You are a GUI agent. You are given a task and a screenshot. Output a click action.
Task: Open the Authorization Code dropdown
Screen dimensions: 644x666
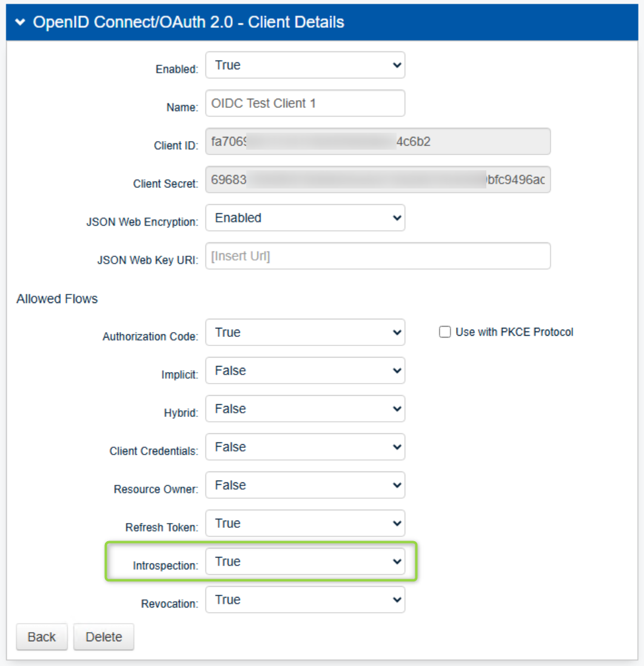tap(305, 332)
